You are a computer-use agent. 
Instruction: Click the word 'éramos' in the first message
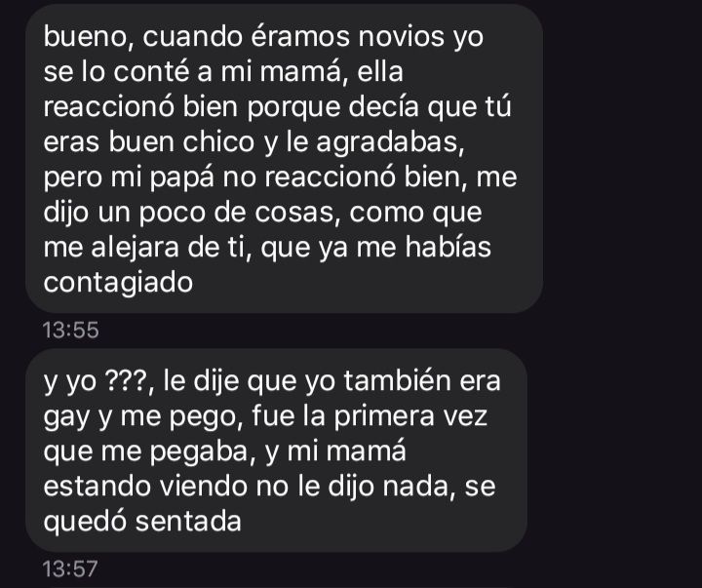300,36
